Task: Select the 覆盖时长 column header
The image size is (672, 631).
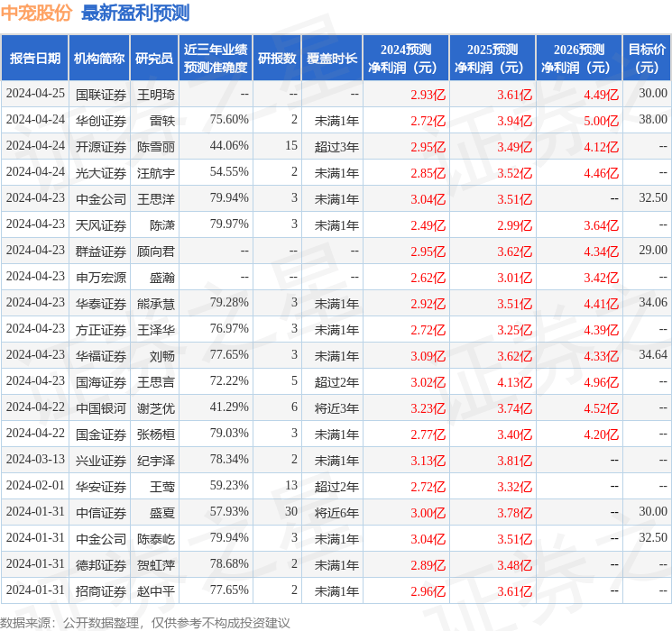Action: point(332,59)
